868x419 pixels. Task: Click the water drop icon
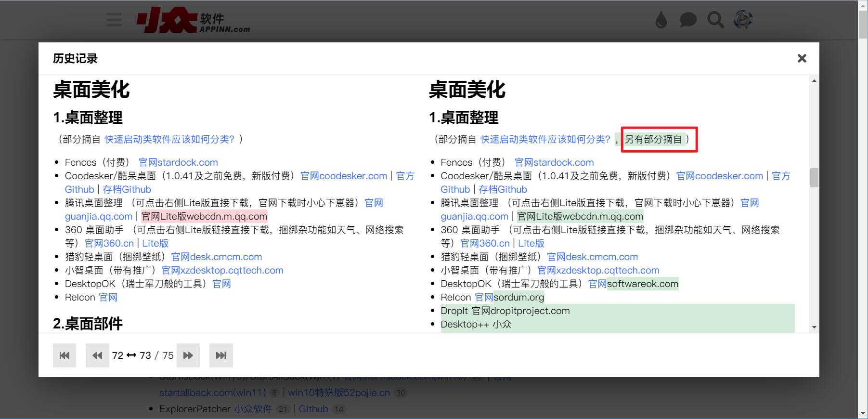[x=661, y=20]
